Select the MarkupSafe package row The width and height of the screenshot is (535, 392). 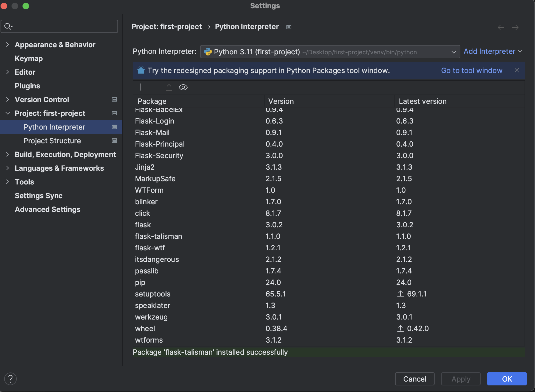pos(329,178)
